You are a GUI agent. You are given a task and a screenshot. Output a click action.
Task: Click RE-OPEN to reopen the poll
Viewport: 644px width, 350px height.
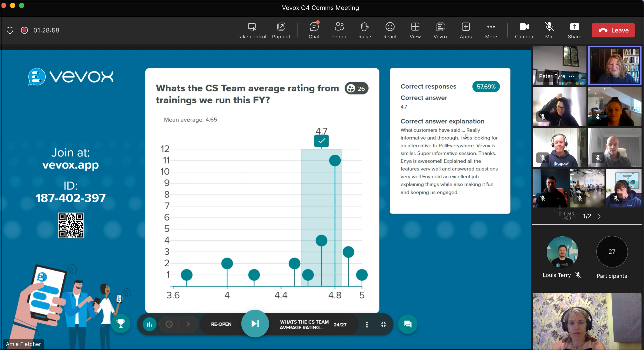tap(221, 324)
